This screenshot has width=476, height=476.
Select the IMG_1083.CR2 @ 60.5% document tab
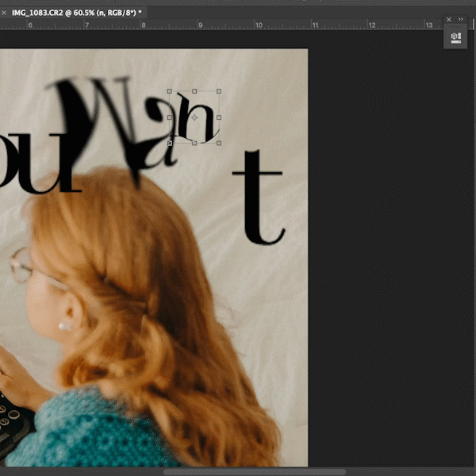pos(76,13)
